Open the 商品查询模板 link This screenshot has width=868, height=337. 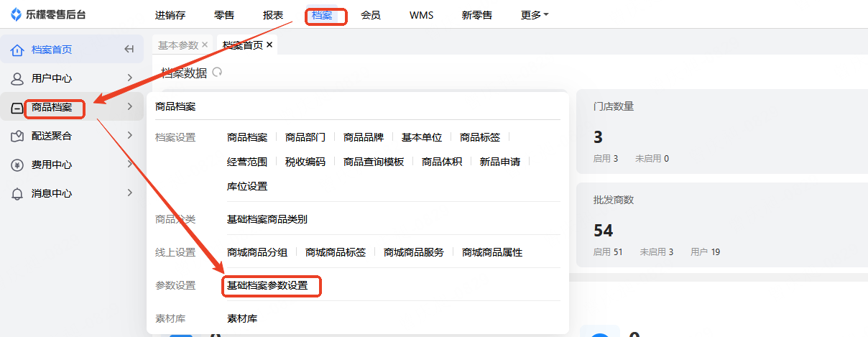pos(374,162)
